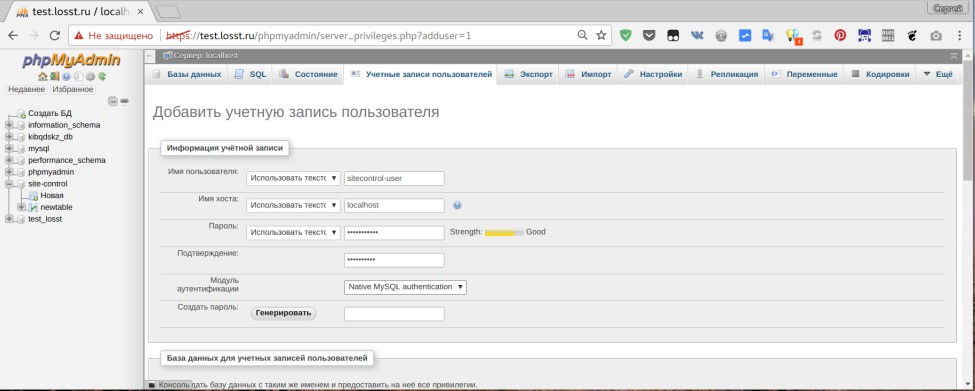Viewport: 975px width, 391px height.
Task: Click the generated password empty field
Action: pyautogui.click(x=394, y=314)
